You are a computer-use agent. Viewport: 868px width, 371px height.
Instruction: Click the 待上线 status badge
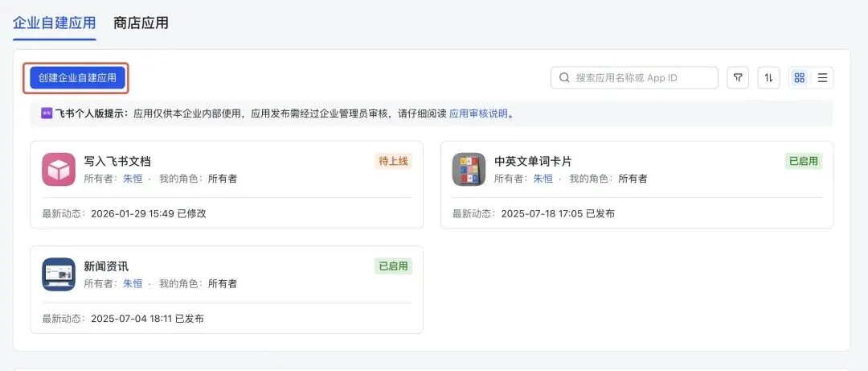393,161
